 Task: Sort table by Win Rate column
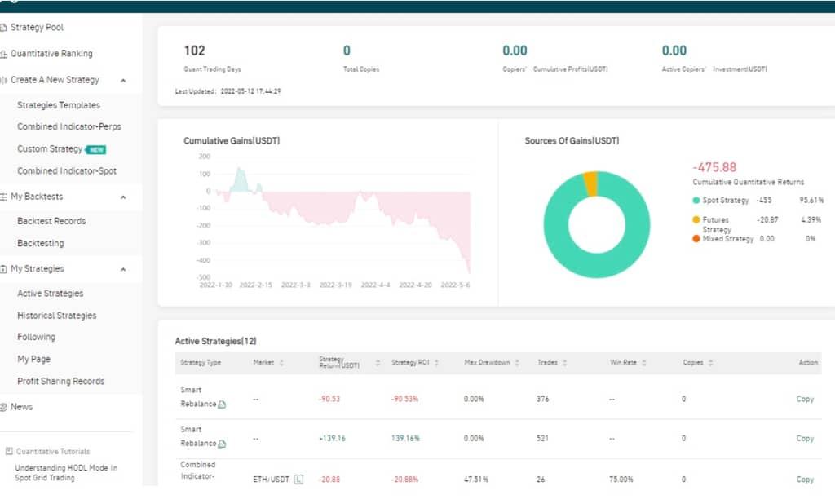[x=644, y=363]
